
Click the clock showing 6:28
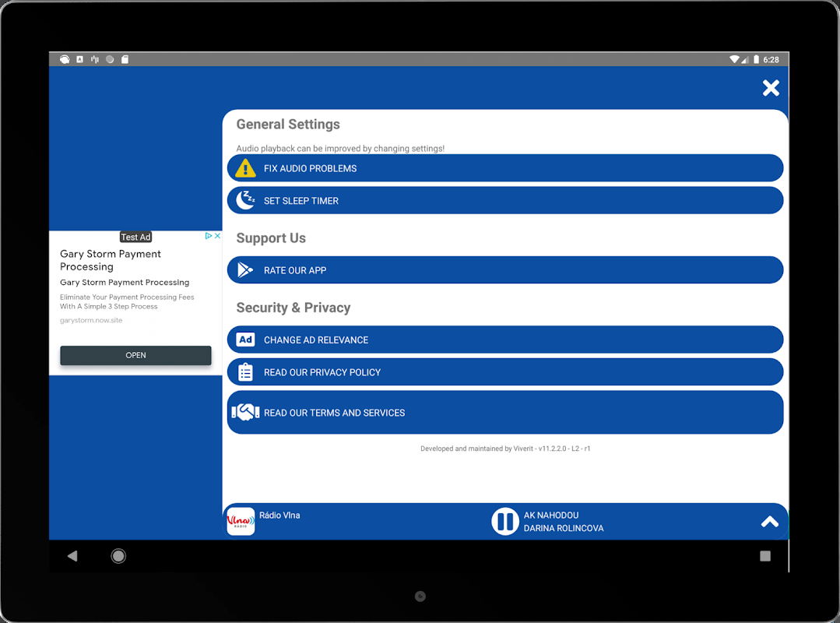[771, 59]
